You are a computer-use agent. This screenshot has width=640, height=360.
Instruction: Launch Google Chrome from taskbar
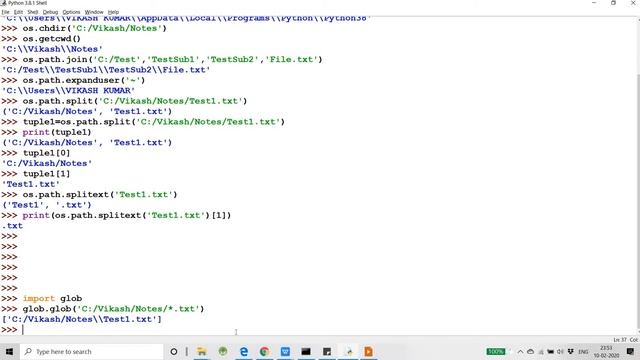264,351
